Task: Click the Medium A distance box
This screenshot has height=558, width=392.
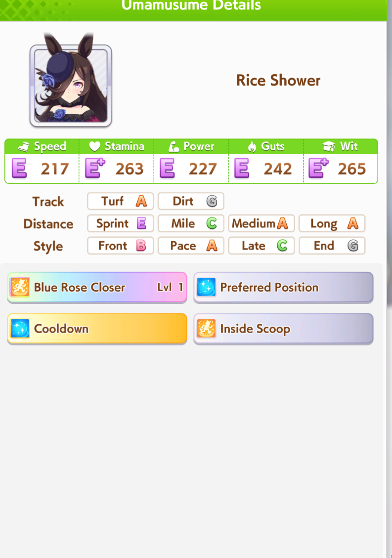Action: (261, 223)
